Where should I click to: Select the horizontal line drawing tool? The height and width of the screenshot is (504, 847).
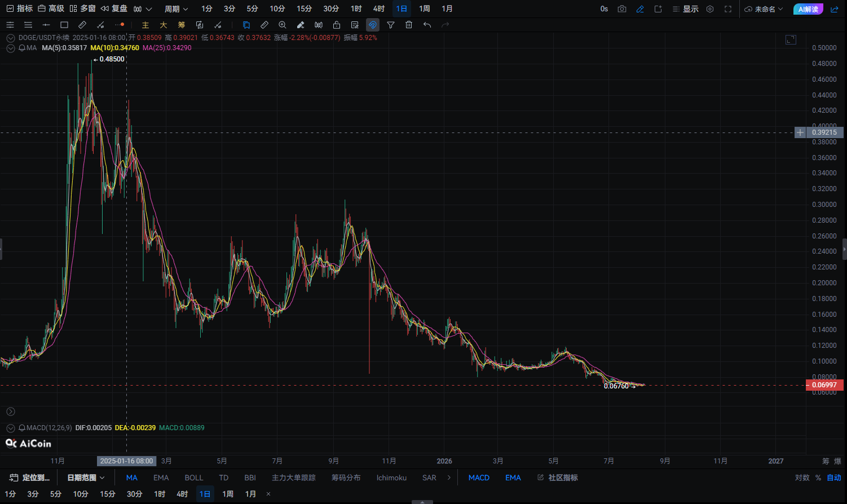[46, 25]
